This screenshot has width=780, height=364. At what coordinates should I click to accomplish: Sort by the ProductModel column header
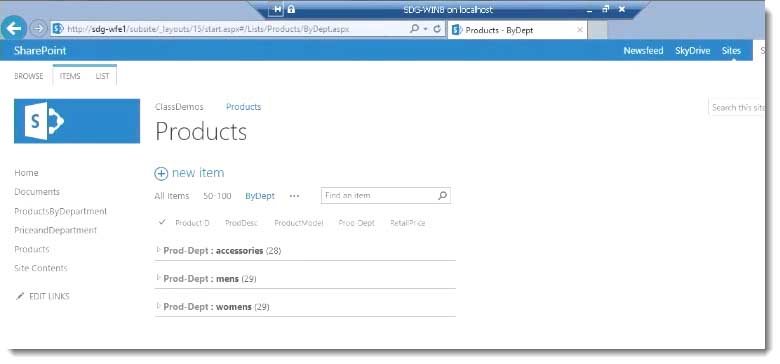click(x=298, y=223)
